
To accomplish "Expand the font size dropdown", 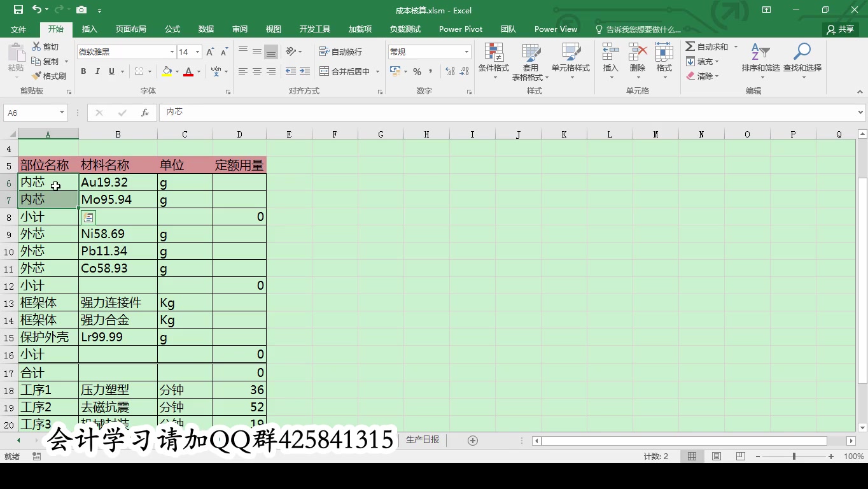I will pos(198,52).
